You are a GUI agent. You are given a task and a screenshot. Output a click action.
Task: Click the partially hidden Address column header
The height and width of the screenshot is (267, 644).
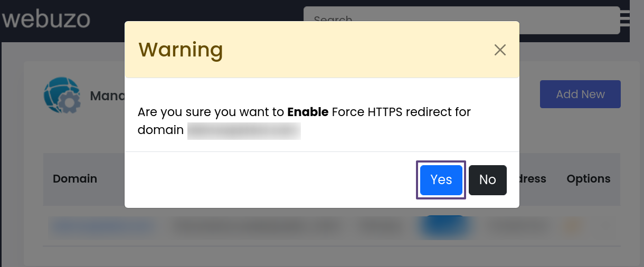coord(533,179)
